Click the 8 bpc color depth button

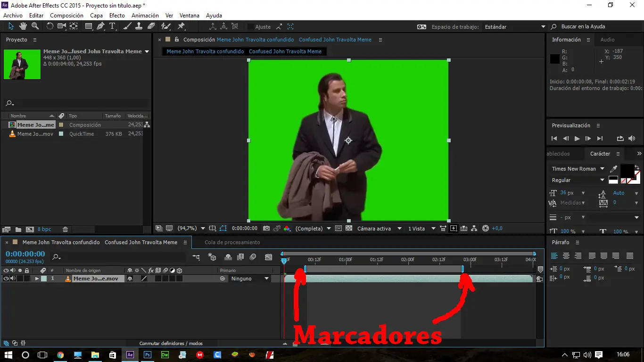coord(44,230)
